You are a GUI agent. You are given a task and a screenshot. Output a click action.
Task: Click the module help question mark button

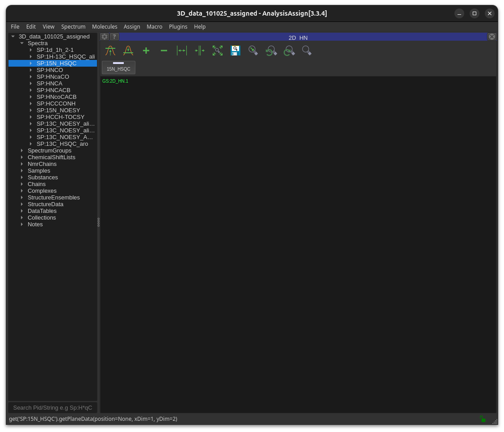pos(114,37)
